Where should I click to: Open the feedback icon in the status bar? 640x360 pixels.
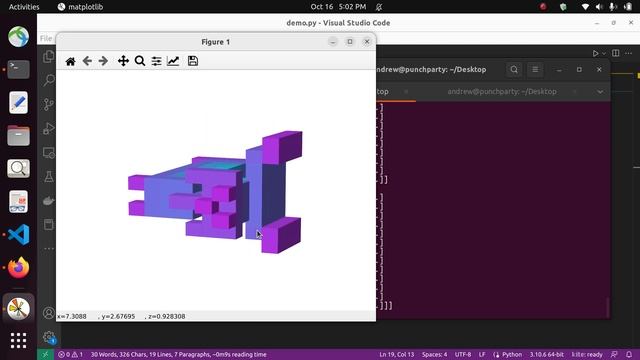[614, 354]
